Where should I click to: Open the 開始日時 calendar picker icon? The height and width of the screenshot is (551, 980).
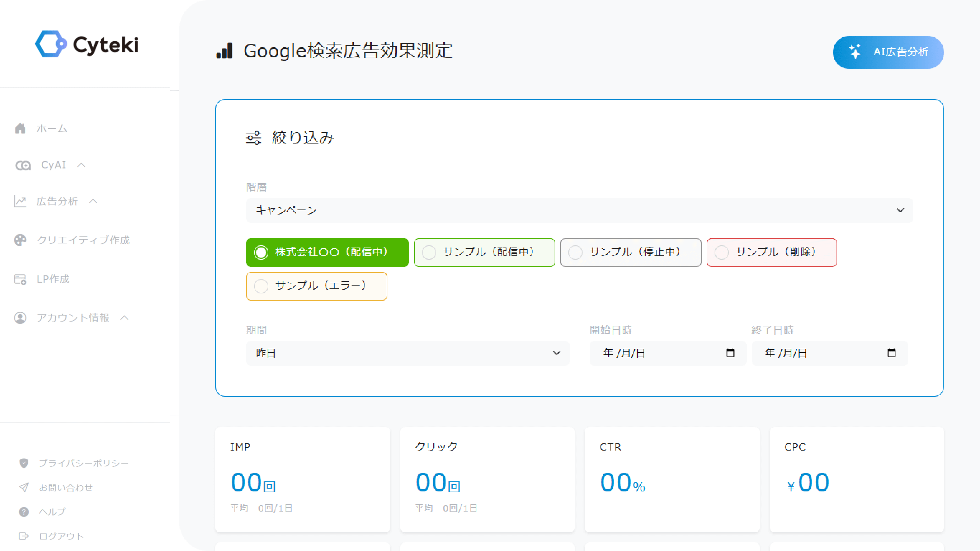(730, 353)
